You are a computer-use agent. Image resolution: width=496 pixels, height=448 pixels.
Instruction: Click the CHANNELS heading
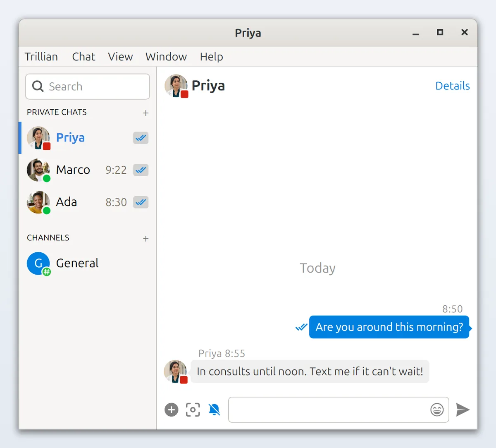point(48,238)
